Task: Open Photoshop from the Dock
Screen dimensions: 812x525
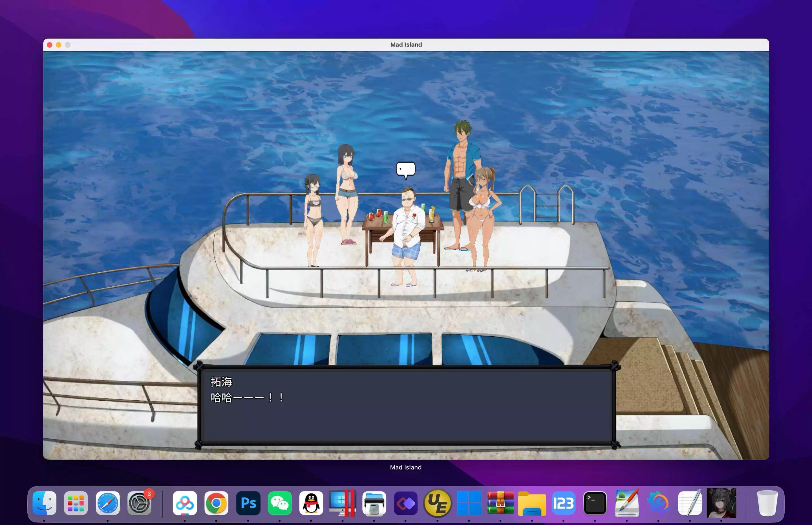Action: tap(248, 503)
